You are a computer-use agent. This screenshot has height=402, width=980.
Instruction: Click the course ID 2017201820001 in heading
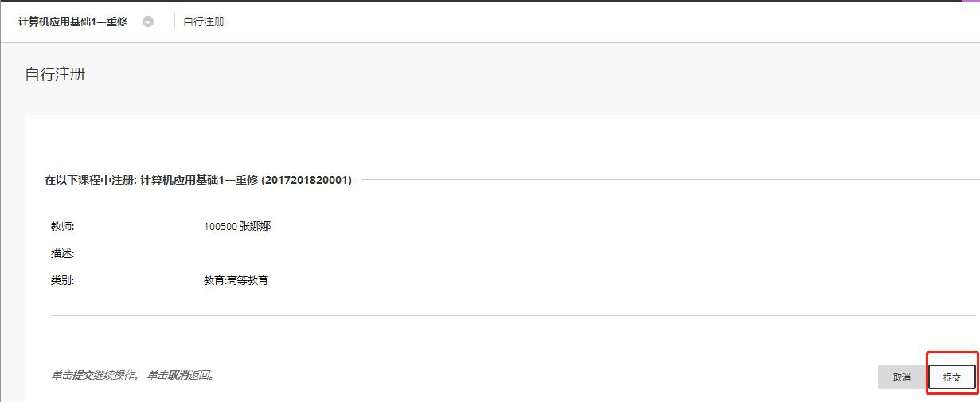click(306, 181)
